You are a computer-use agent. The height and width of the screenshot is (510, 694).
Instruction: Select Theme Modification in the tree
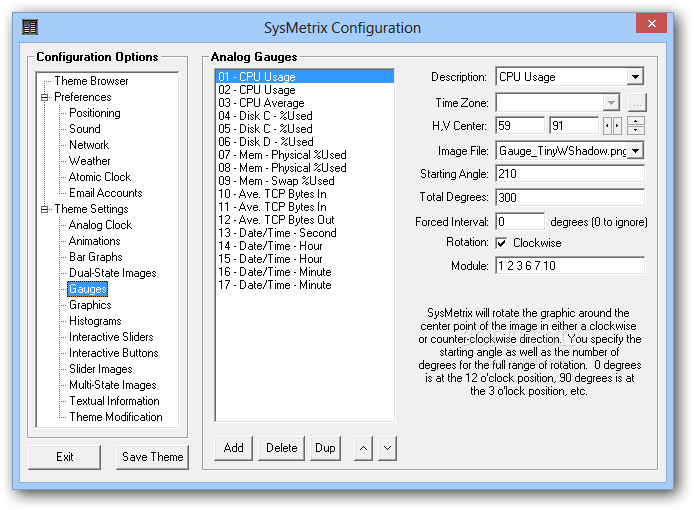click(116, 417)
